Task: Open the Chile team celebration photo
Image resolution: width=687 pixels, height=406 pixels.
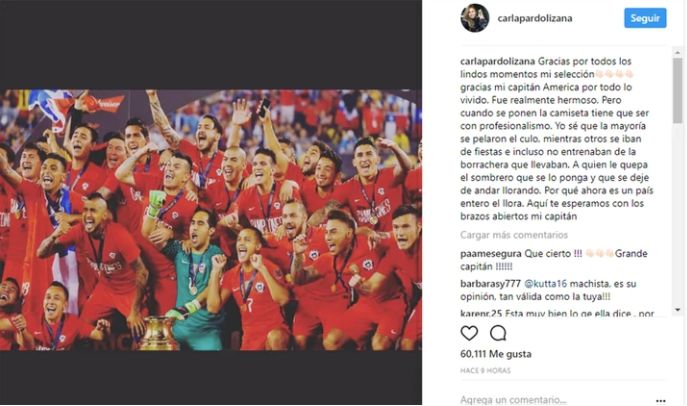Action: tap(211, 220)
